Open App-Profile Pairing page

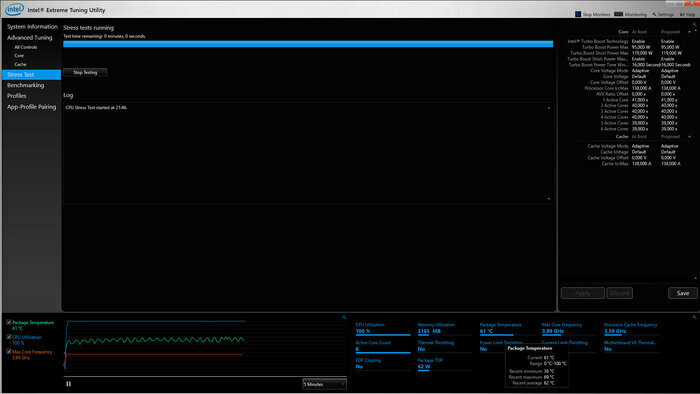32,107
